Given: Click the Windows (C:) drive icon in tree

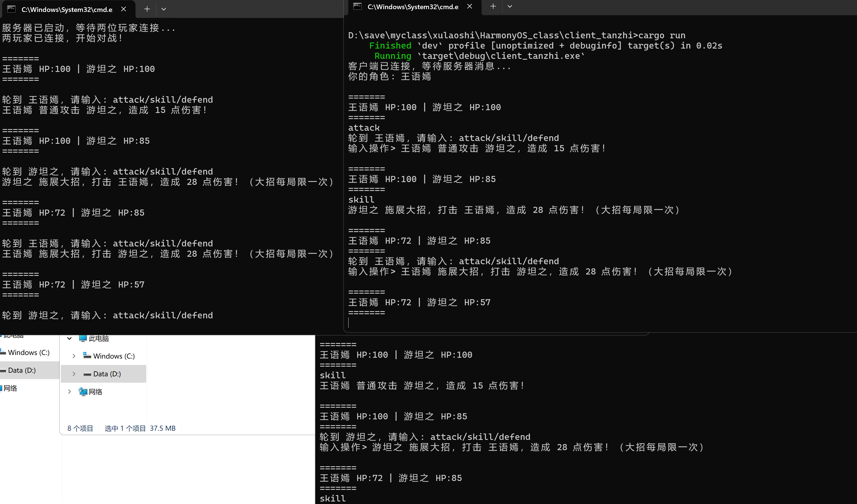Looking at the screenshot, I should pyautogui.click(x=87, y=356).
